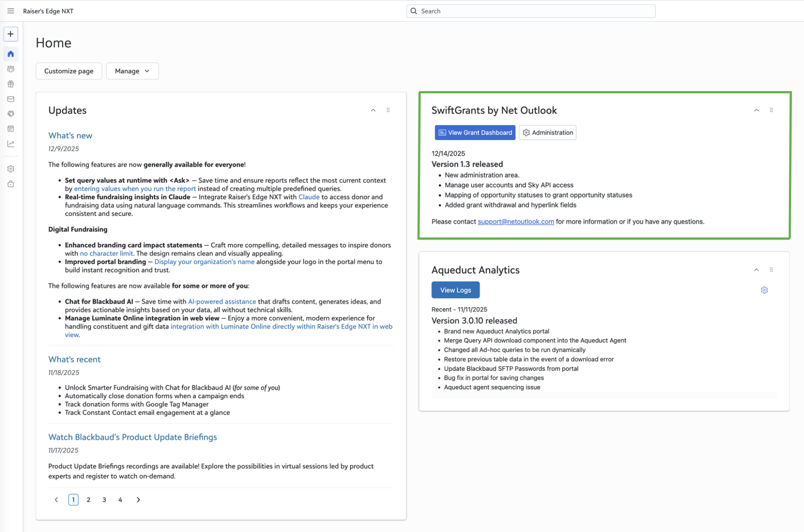Collapse the Updates panel

click(x=373, y=110)
